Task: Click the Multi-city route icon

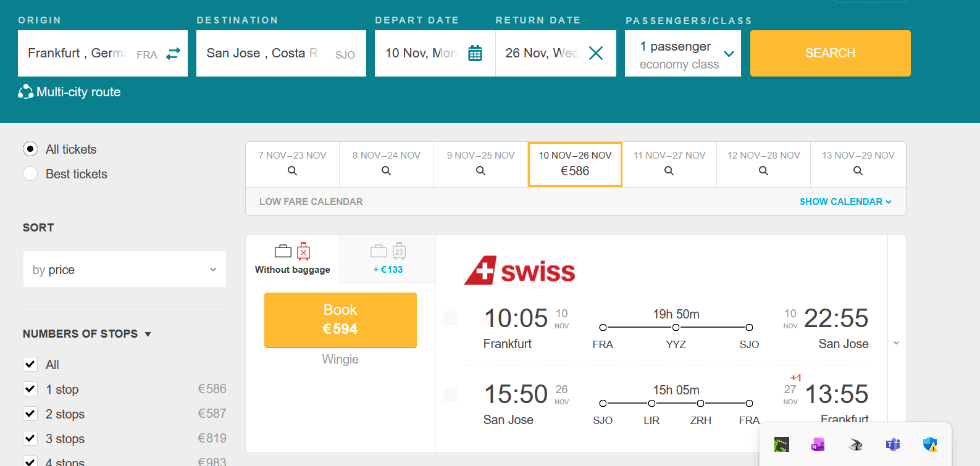Action: click(x=25, y=92)
